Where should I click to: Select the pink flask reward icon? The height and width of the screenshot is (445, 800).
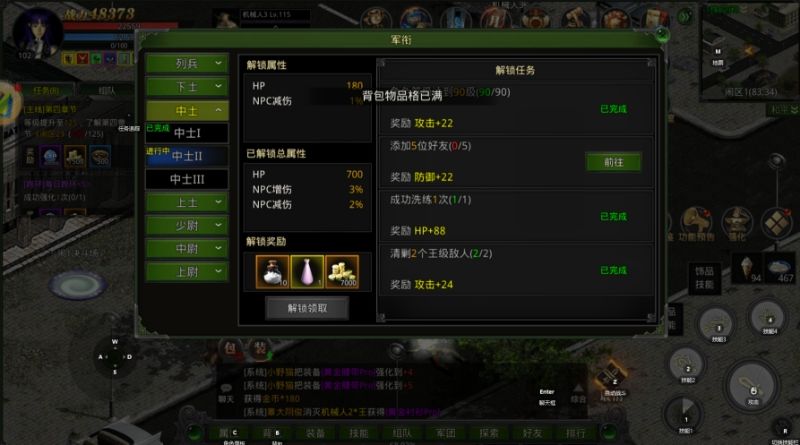(x=307, y=272)
